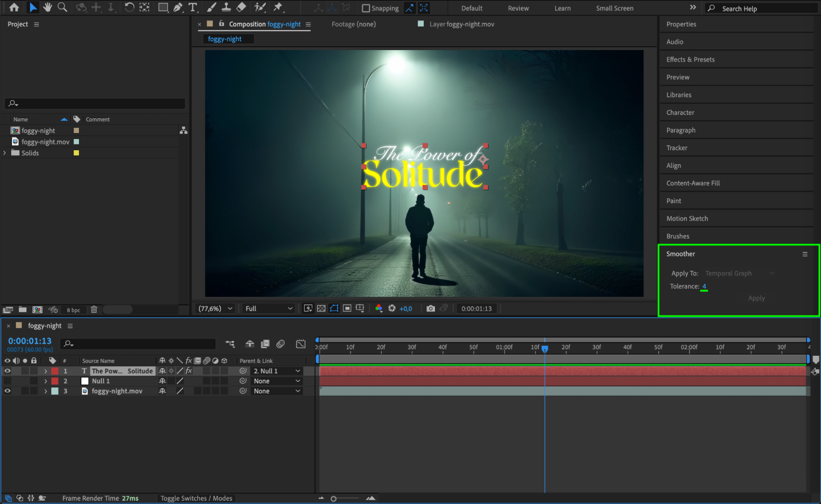Select the Zoom tool in toolbar
The width and height of the screenshot is (821, 504).
(62, 7)
